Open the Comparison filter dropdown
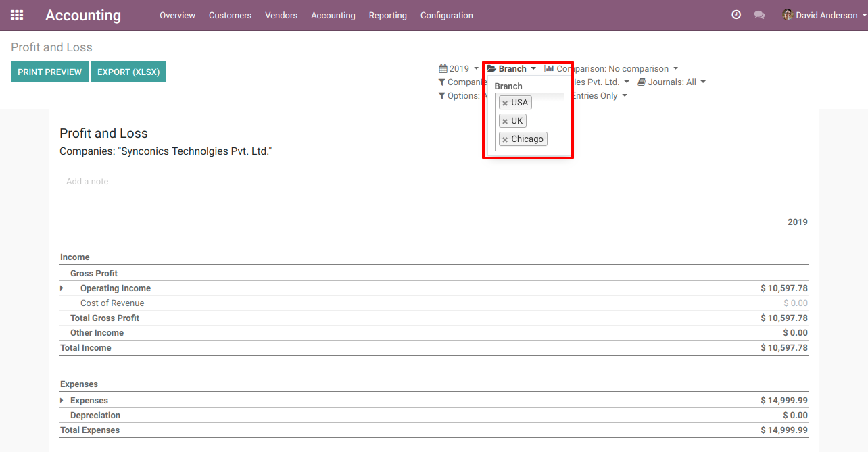Viewport: 868px width, 452px height. tap(612, 69)
